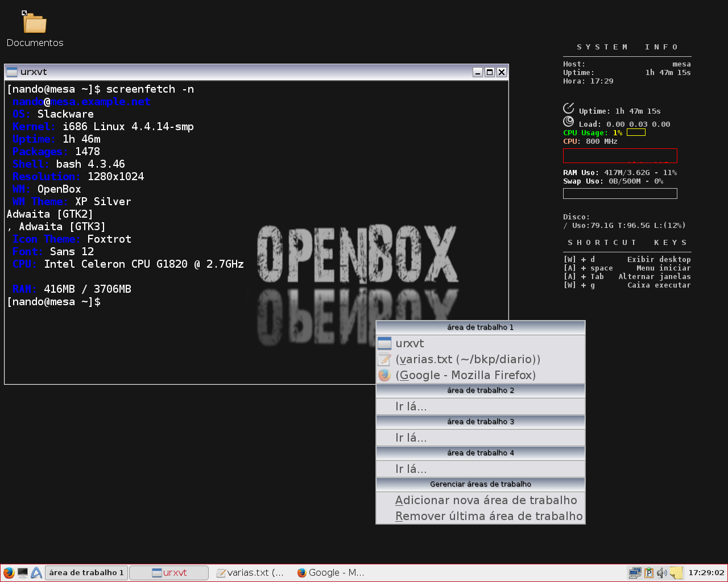
Task: Click the 'Gerenciar áreas de trabalho' menu header
Action: coord(481,484)
